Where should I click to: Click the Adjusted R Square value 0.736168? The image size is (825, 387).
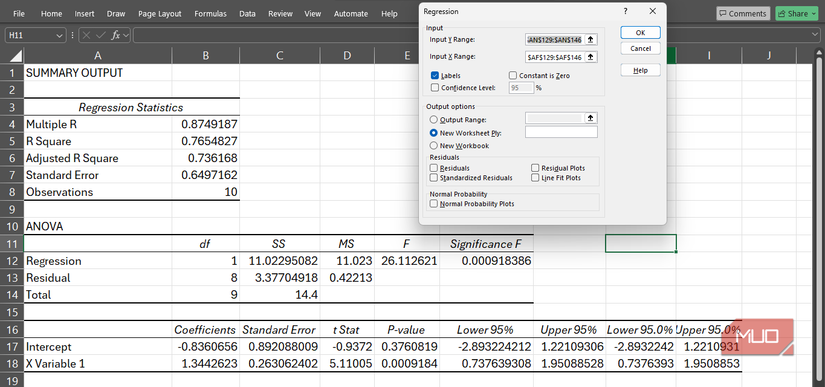click(206, 158)
